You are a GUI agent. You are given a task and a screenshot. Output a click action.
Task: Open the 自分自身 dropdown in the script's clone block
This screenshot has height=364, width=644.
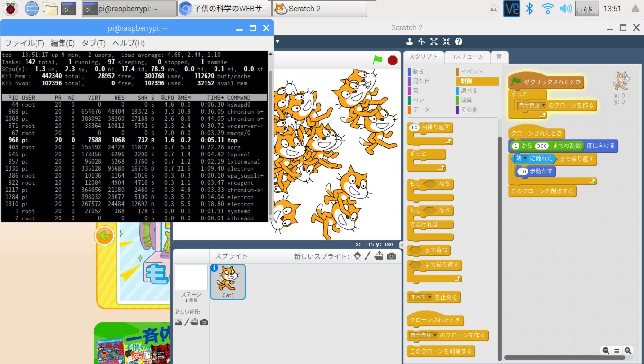(x=543, y=105)
